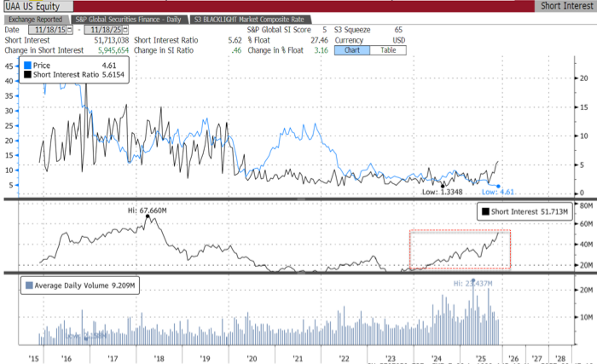Switch view to Table
Screen dimensions: 597x364
tap(387, 50)
